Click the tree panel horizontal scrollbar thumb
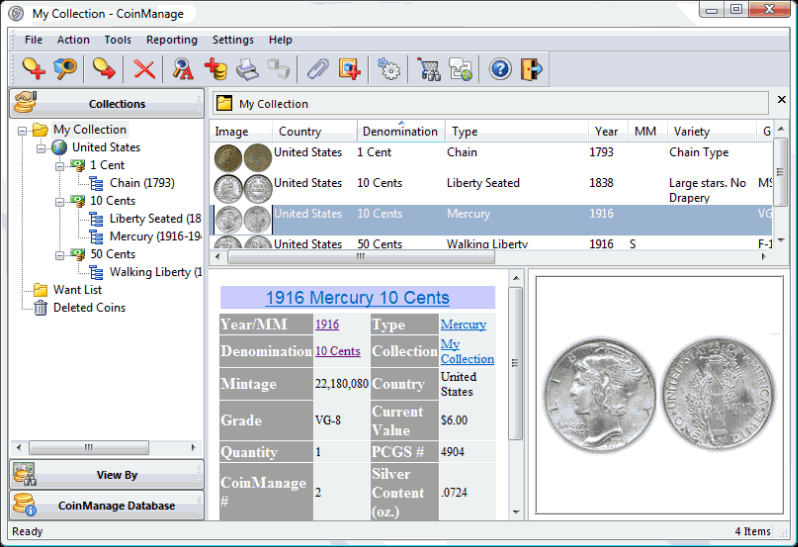This screenshot has width=798, height=547. 89,448
